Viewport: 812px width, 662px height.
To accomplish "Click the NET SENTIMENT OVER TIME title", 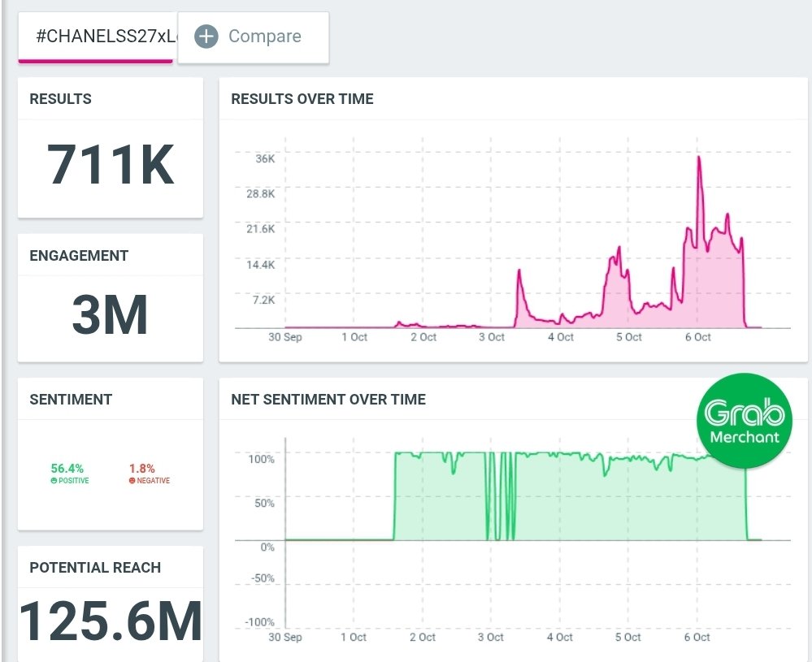I will pos(328,400).
